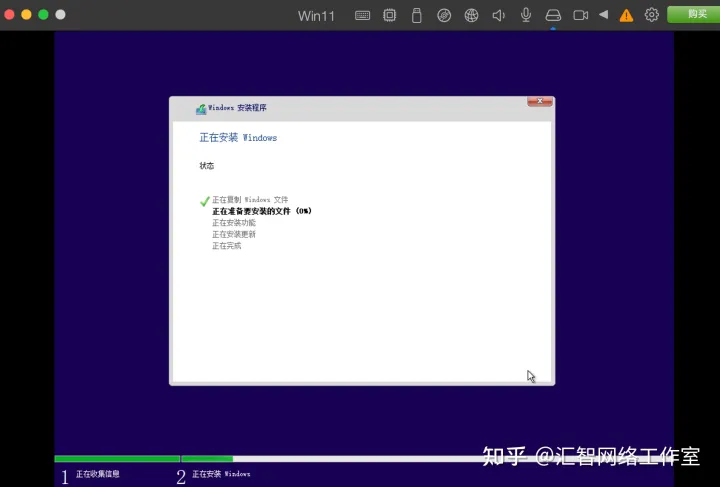The width and height of the screenshot is (720, 487).
Task: Open the hard disk drive icon
Action: tap(553, 15)
